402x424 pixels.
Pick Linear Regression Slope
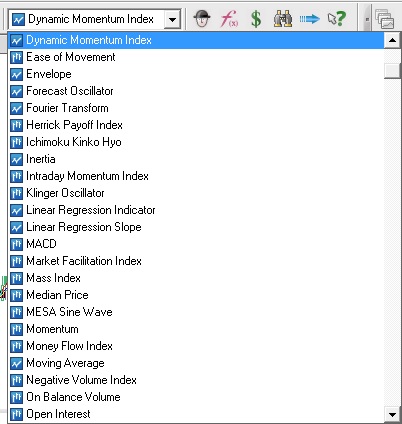coord(196,227)
